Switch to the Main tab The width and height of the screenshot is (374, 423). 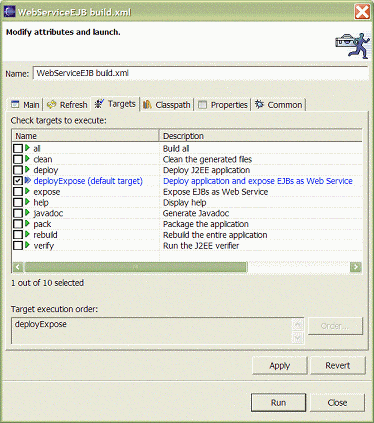(x=25, y=105)
